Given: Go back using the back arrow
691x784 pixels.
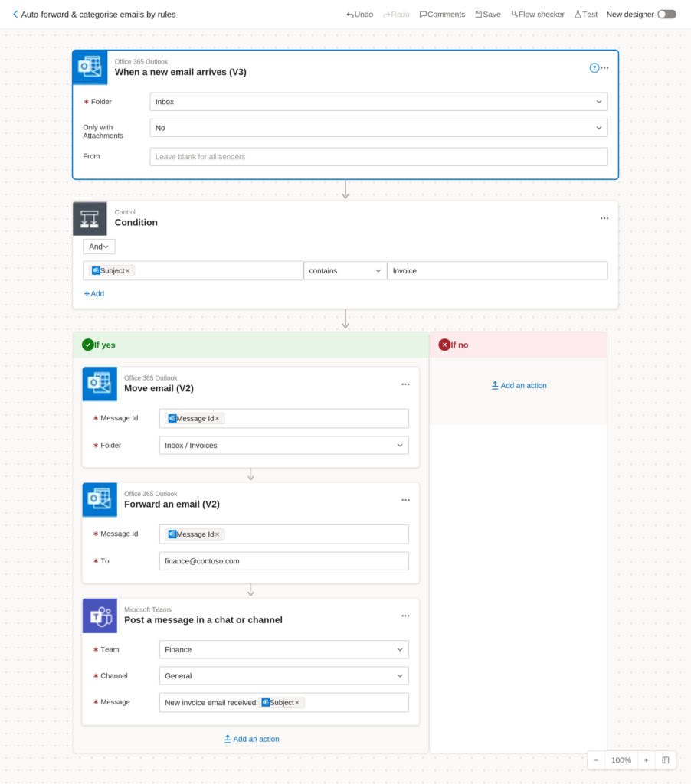Looking at the screenshot, I should point(15,15).
